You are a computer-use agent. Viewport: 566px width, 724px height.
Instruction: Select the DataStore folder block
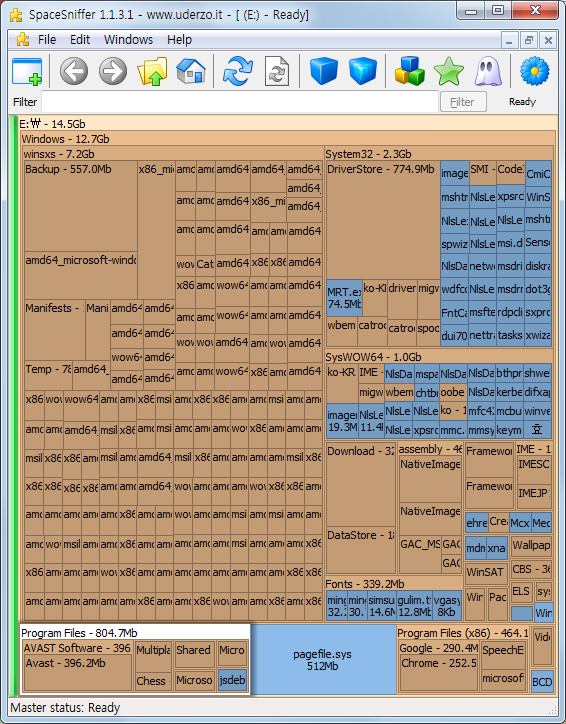point(361,550)
